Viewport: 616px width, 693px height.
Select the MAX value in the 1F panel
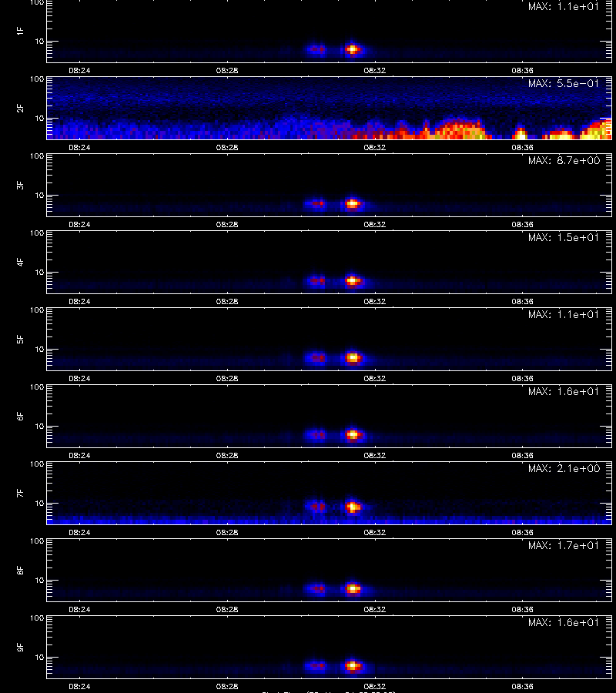564,6
